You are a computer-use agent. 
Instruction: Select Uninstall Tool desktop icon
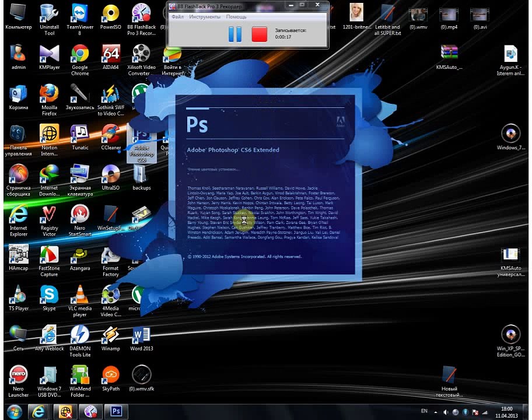coord(49,19)
